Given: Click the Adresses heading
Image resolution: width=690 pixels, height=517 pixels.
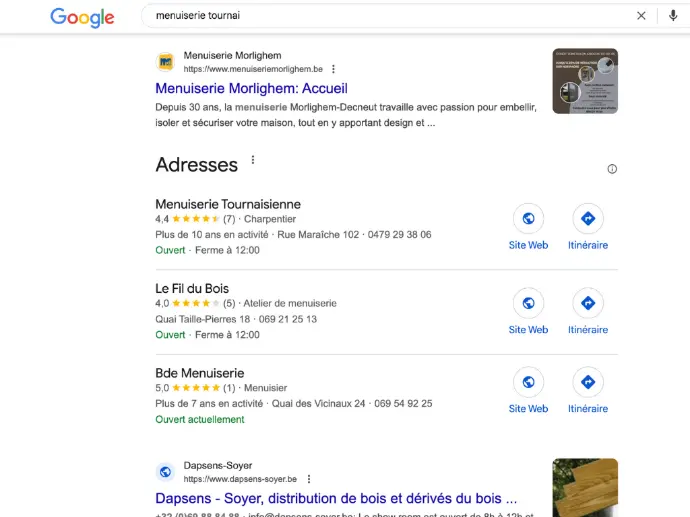Looking at the screenshot, I should 197,165.
